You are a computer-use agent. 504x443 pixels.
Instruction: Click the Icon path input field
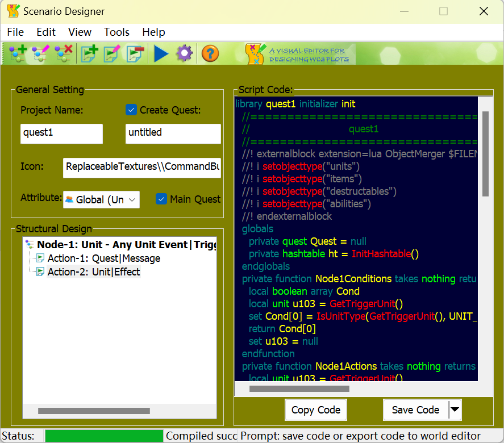[142, 168]
